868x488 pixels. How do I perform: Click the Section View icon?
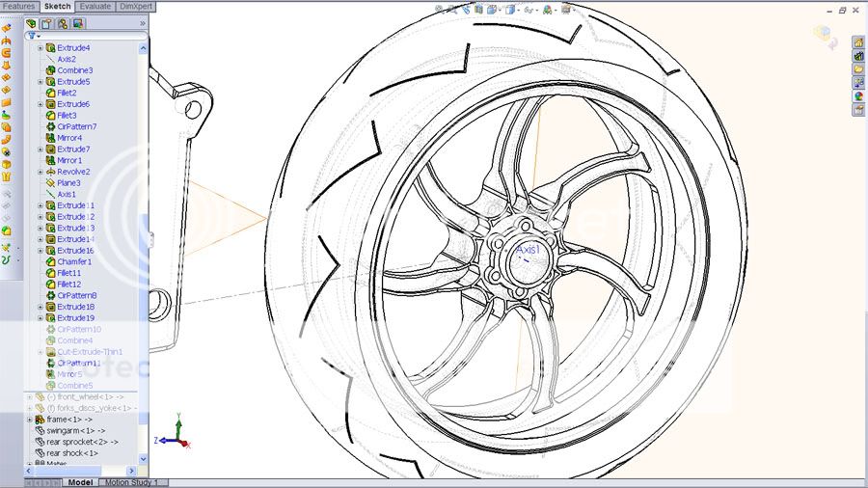tap(478, 9)
